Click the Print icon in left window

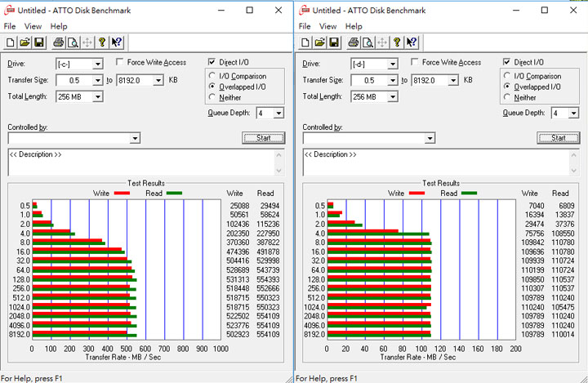pos(59,42)
